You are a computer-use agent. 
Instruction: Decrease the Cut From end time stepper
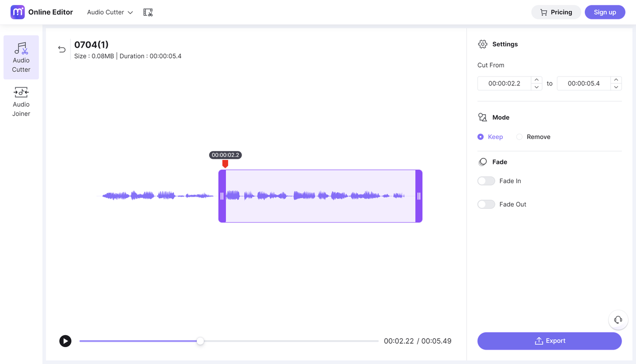616,86
